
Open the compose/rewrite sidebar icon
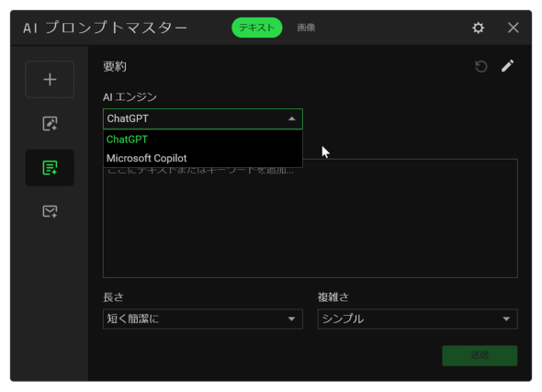coord(50,124)
